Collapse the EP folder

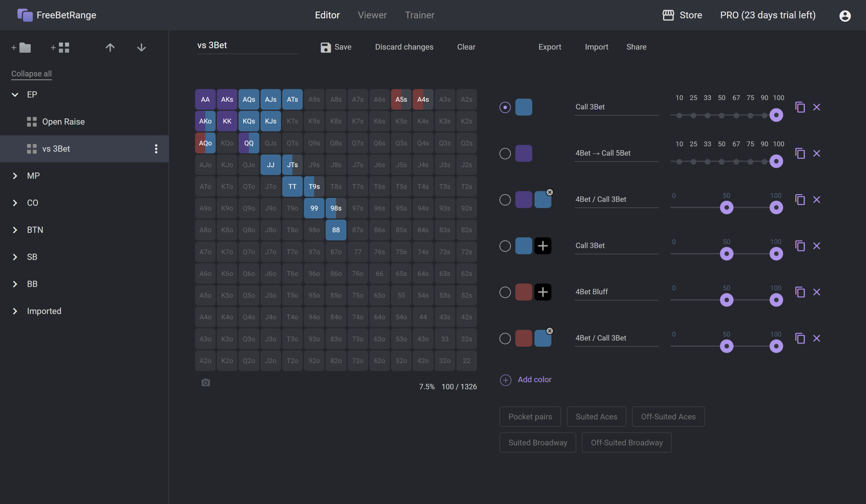(x=15, y=94)
